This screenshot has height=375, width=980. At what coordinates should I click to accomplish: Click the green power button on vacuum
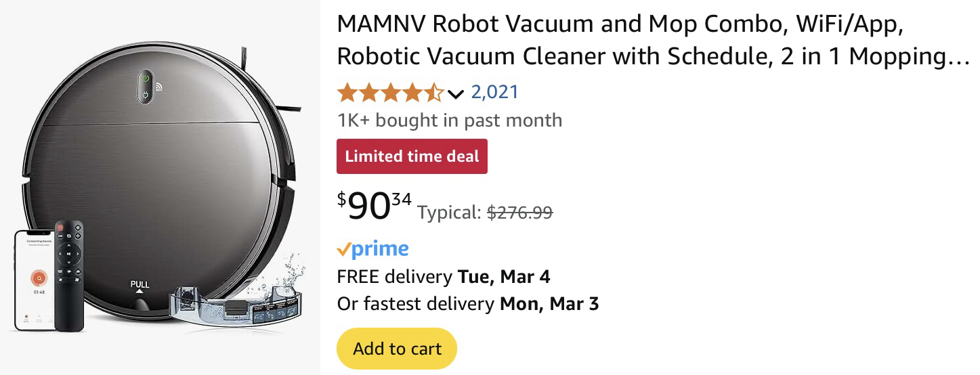[x=145, y=79]
